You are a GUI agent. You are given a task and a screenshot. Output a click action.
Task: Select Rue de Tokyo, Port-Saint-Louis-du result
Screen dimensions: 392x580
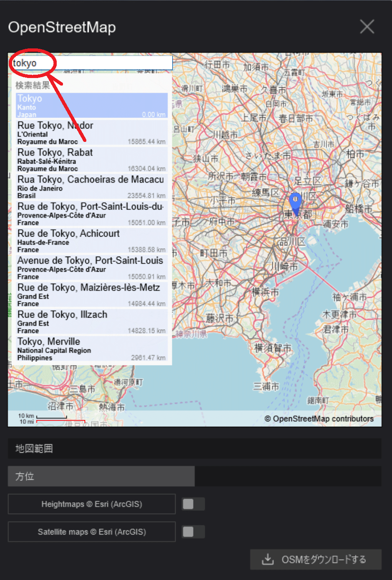(x=92, y=214)
